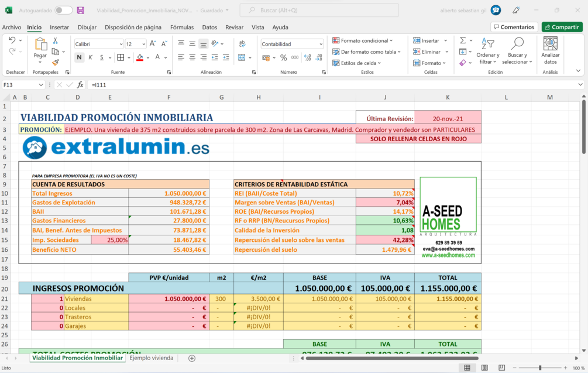The height and width of the screenshot is (373, 588).
Task: Switch to Normal view icon
Action: tap(467, 368)
